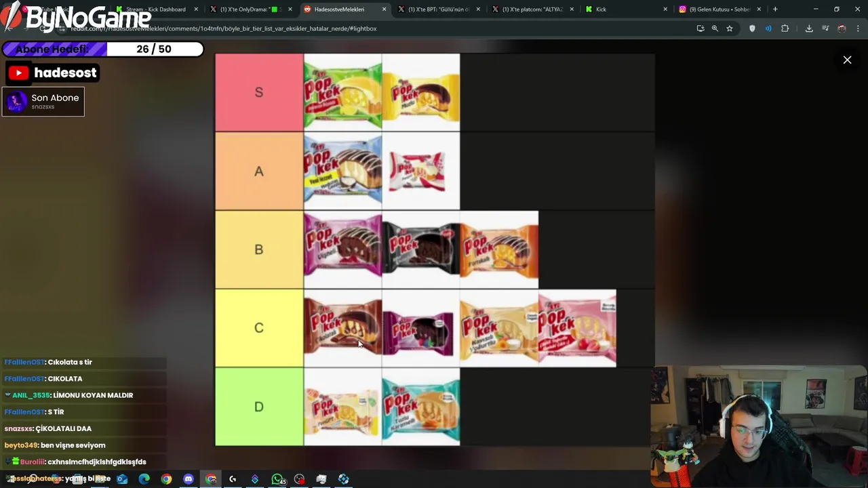
Task: Click the lemon Popkek in S tier
Action: [342, 93]
